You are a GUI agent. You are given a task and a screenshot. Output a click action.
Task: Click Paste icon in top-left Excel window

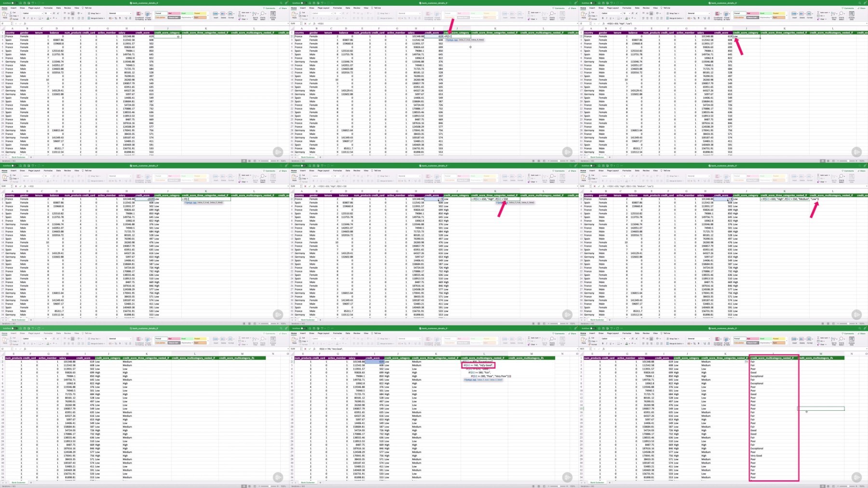click(4, 14)
